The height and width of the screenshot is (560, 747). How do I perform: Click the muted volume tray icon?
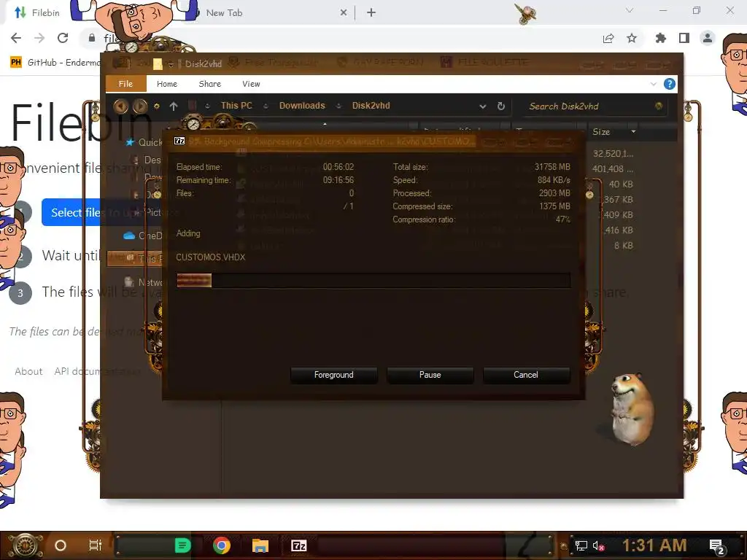tap(598, 545)
